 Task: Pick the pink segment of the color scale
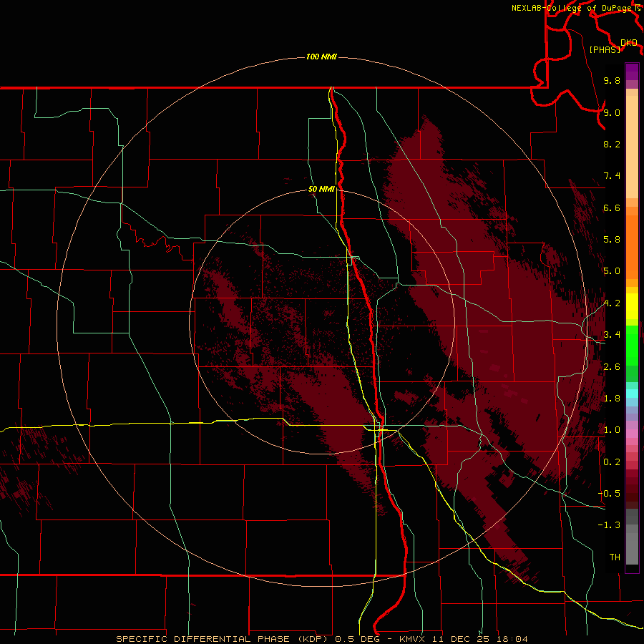coord(632,434)
